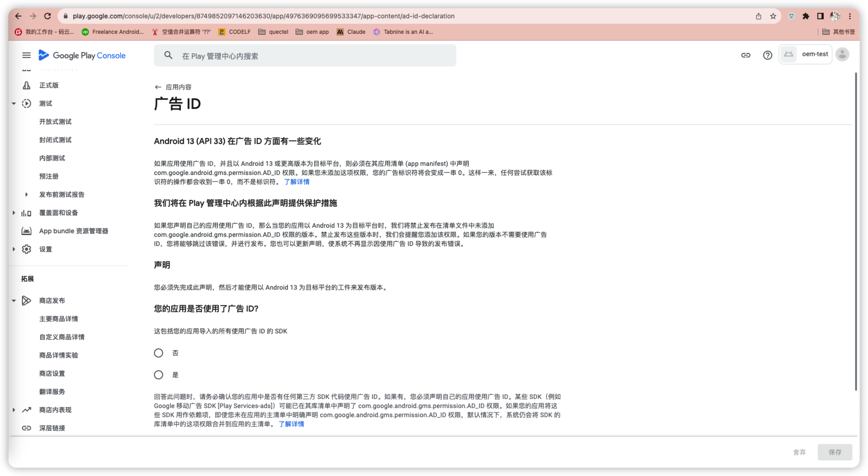Open 自定义商品详情 menu item
This screenshot has width=868, height=476.
click(x=61, y=337)
